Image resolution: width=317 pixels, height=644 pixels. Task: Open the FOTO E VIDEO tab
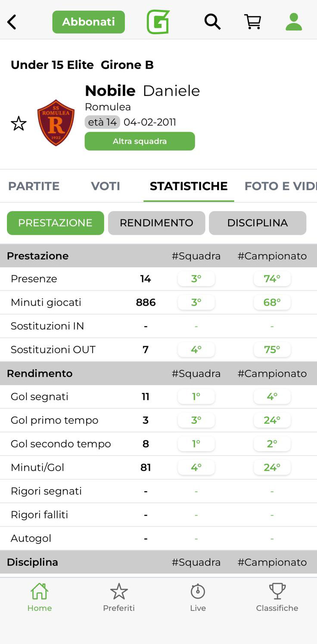[280, 186]
